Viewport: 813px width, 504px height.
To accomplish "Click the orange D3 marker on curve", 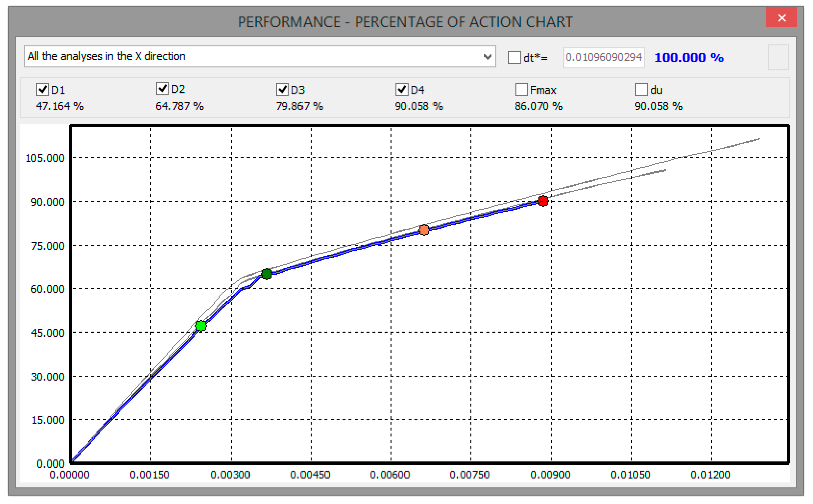I will [424, 230].
